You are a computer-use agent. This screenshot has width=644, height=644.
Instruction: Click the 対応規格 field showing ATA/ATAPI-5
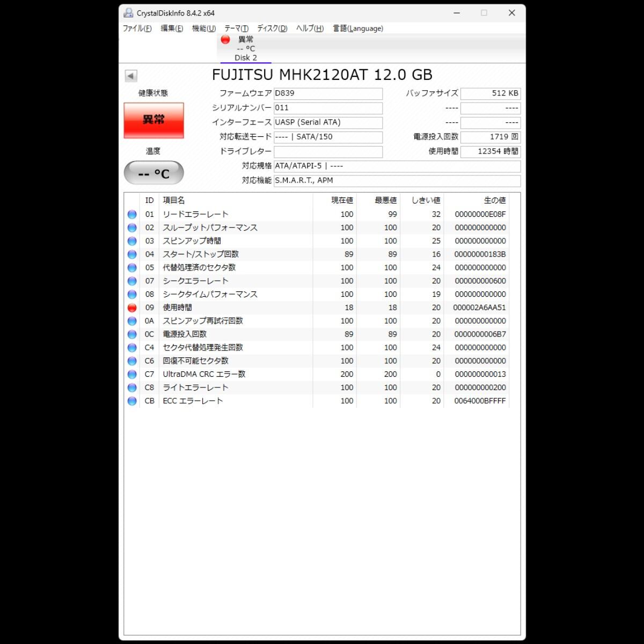coord(397,166)
